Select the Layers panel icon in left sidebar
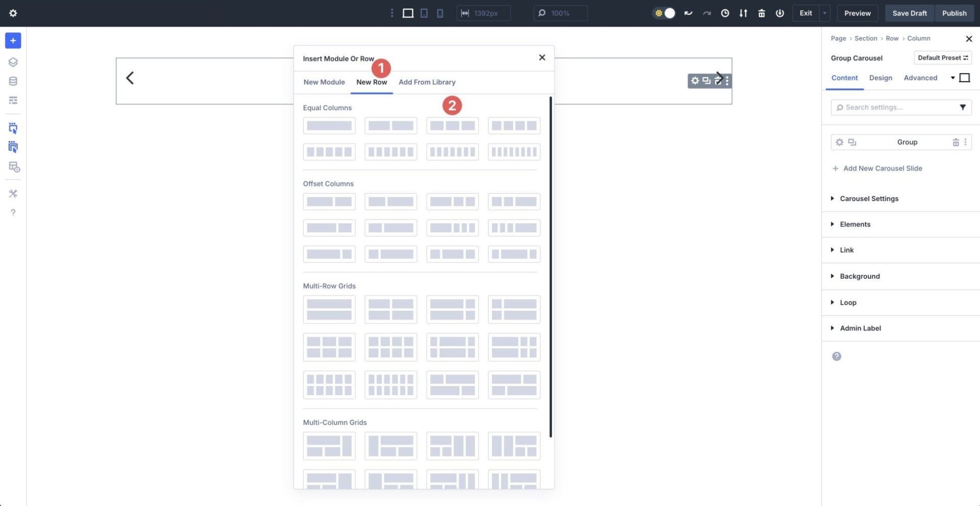The width and height of the screenshot is (980, 506). click(13, 62)
